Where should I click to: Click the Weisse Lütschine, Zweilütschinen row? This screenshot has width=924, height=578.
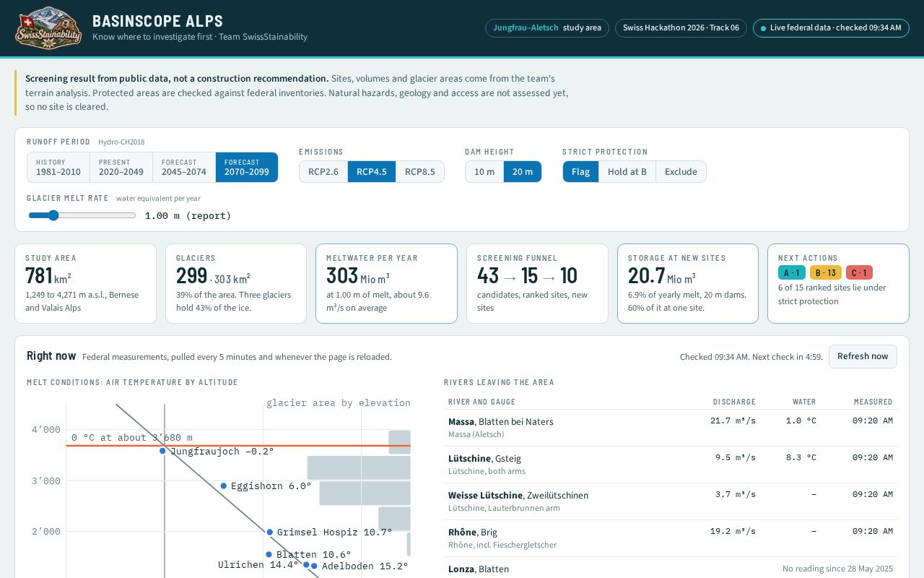671,501
